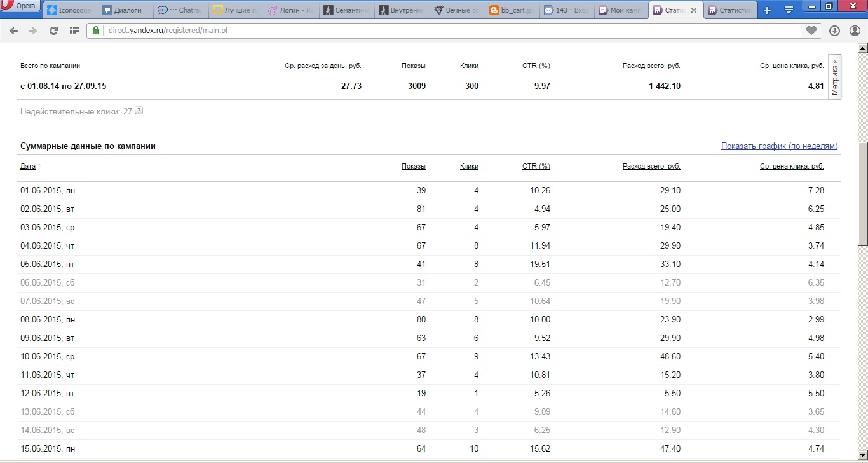Select the weekend row 06.06.2015, сб
Screen dimensions: 868x463
tap(429, 283)
